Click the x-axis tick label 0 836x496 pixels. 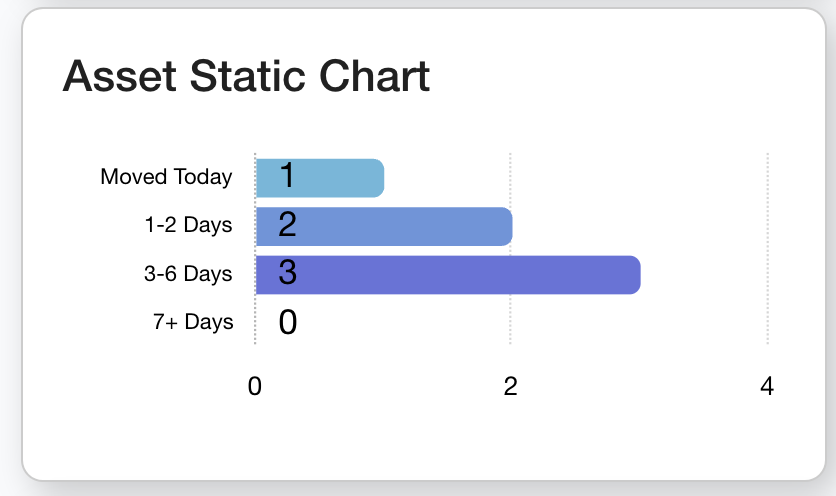[x=255, y=387]
